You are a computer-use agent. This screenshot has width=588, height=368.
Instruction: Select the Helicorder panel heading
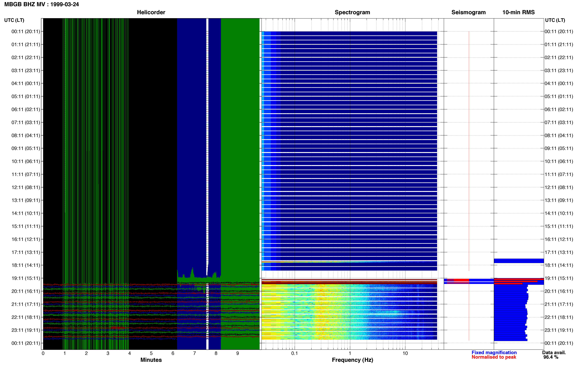(151, 12)
